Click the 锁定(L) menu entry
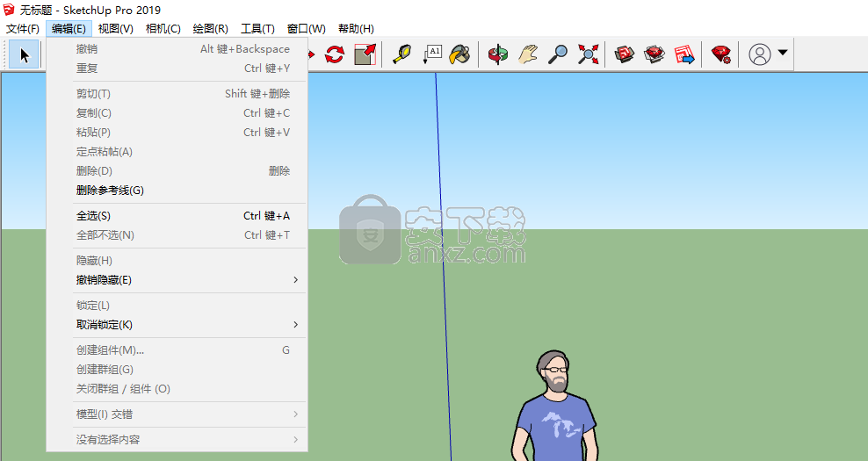Viewport: 868px width, 461px height. point(177,306)
